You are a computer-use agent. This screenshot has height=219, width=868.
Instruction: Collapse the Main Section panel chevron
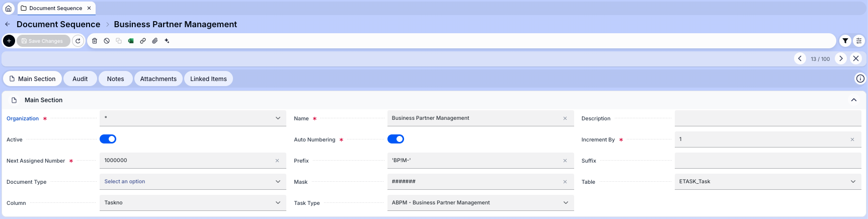pos(854,100)
